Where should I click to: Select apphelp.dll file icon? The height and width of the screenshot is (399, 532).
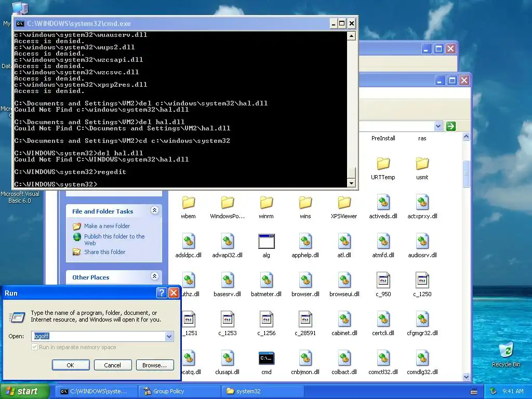tap(305, 241)
